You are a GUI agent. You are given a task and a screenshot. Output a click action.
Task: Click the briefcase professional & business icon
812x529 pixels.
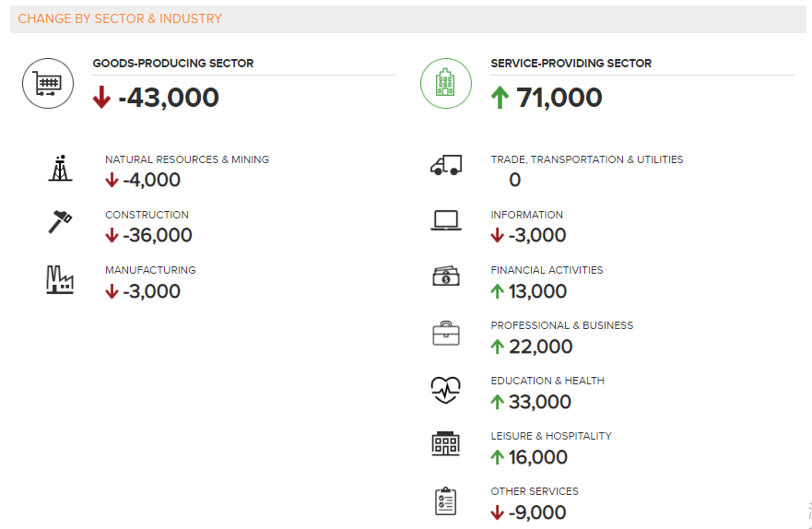coord(446,333)
